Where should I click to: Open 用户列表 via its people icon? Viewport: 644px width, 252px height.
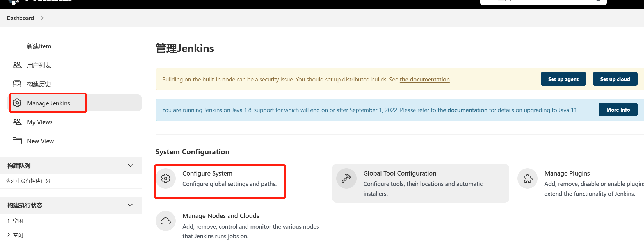[x=17, y=65]
